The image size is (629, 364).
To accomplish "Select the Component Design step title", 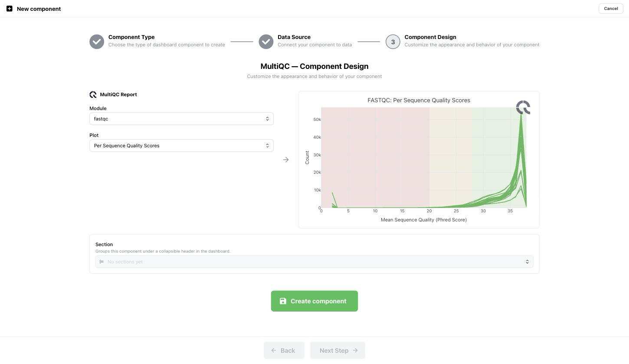I will coord(430,37).
